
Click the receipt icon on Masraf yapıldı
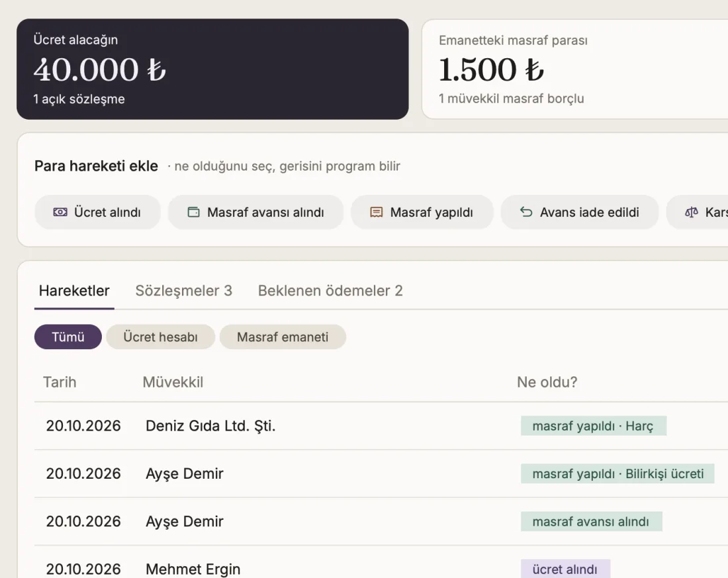click(376, 212)
